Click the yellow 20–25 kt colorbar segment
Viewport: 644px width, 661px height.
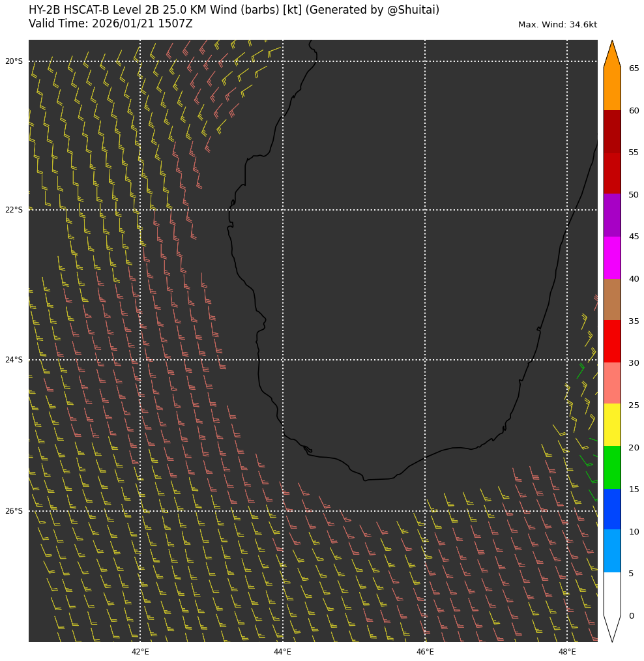(611, 425)
